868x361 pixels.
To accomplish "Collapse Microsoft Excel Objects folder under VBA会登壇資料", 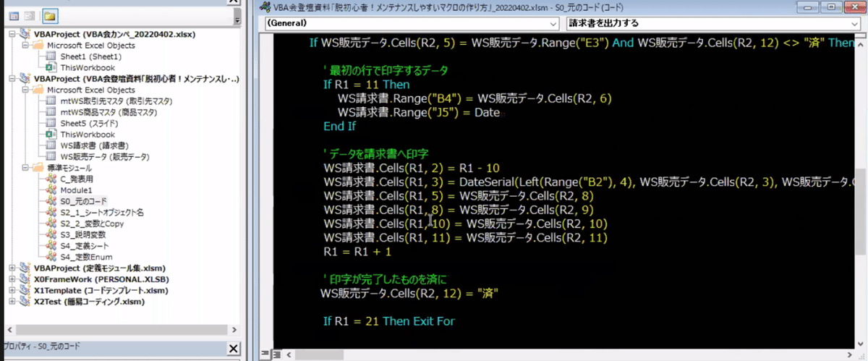I will tap(25, 90).
